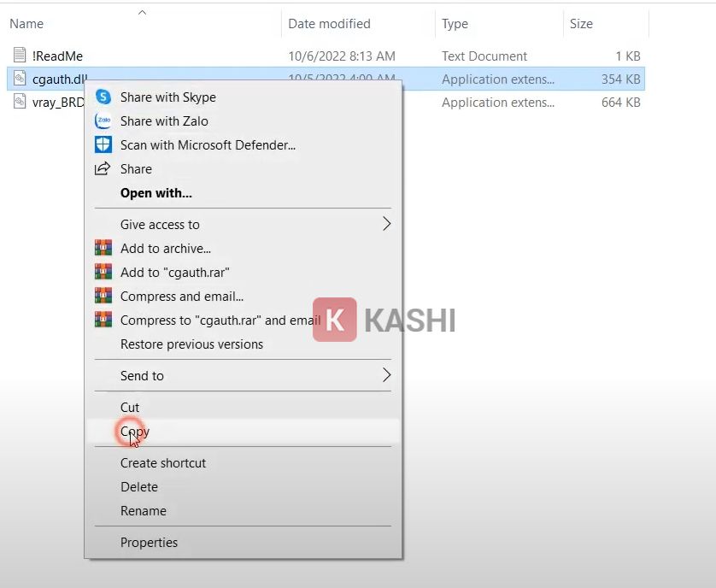The width and height of the screenshot is (716, 588).
Task: Click WinRAR icon beside Add to archive
Action: [103, 249]
